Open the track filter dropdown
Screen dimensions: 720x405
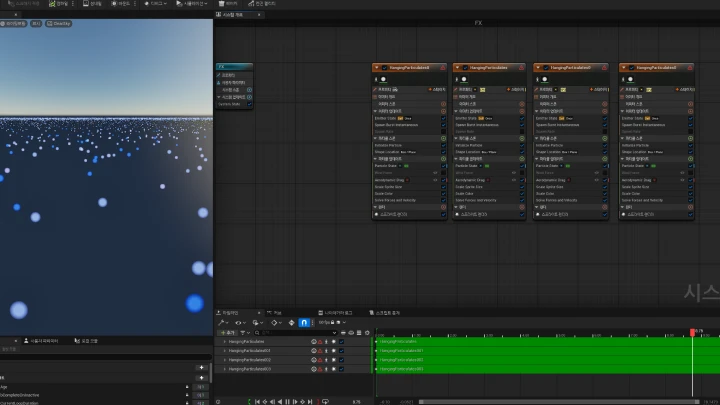pyautogui.click(x=245, y=332)
